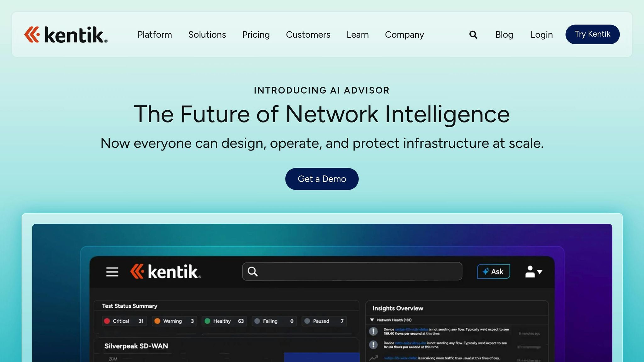Click the user profile icon in the dashboard

530,271
